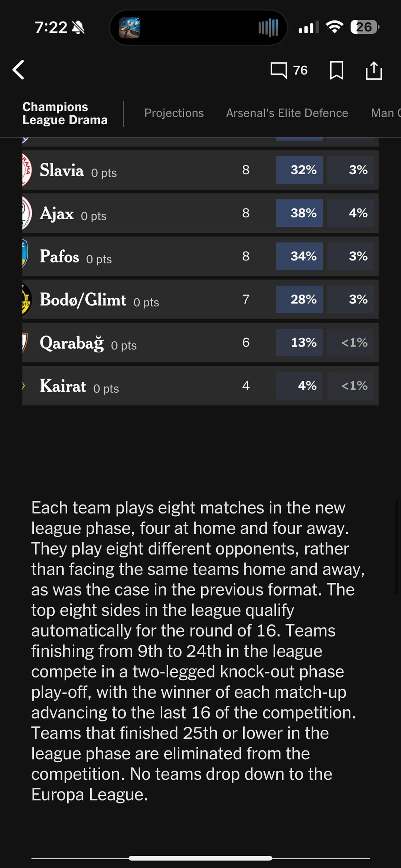Select the Qarabağ team name
The width and height of the screenshot is (401, 868).
point(72,343)
